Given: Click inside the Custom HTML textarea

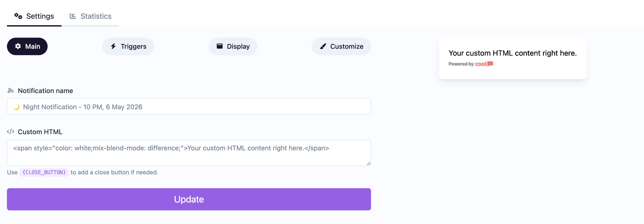Looking at the screenshot, I should (x=189, y=153).
